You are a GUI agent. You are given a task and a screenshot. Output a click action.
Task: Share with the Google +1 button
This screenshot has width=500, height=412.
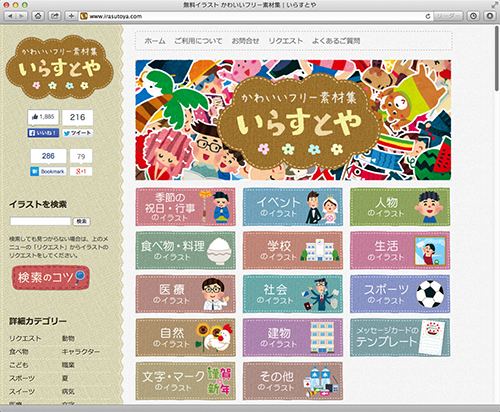81,171
